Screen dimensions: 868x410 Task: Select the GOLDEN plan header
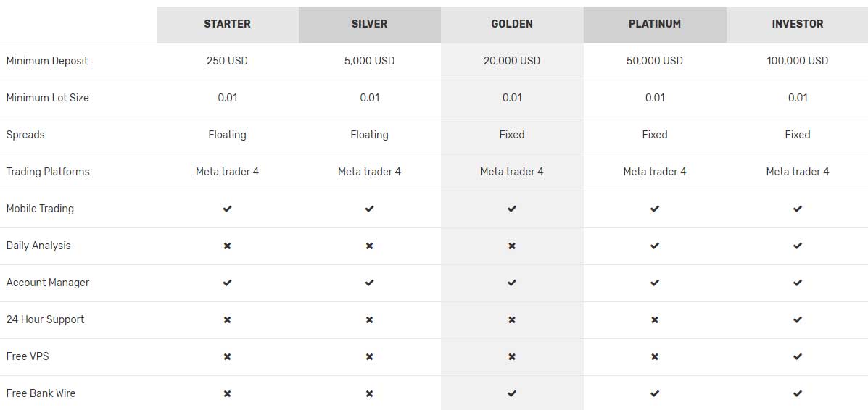[512, 24]
